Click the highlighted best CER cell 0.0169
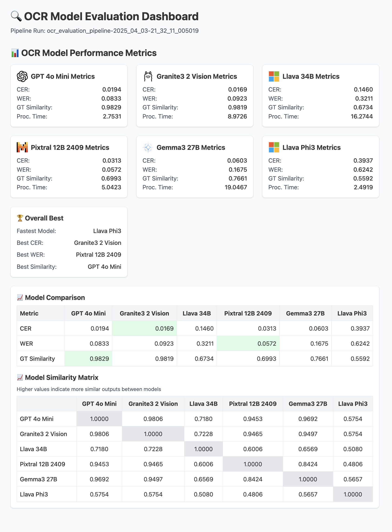This screenshot has width=392, height=532. pos(144,328)
